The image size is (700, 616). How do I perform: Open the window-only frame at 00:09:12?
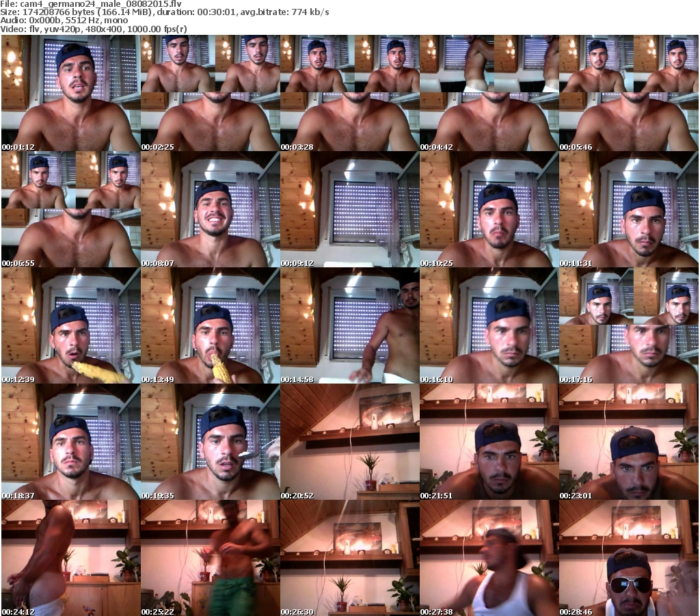click(x=349, y=209)
